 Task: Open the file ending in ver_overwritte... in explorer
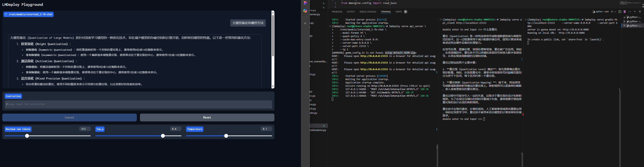coord(319,61)
